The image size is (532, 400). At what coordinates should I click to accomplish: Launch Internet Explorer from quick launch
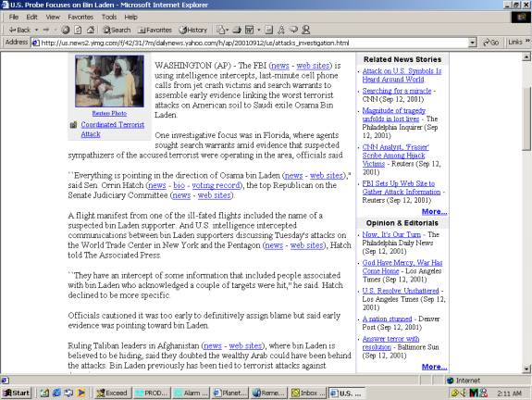(56, 393)
